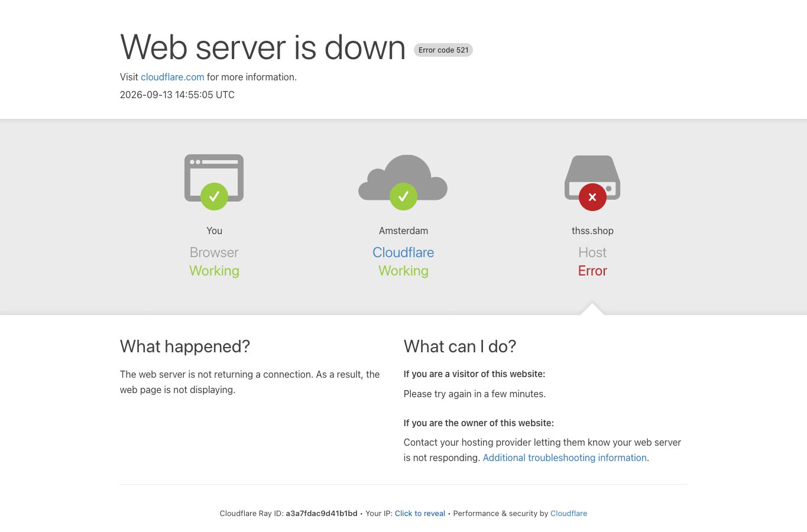
Task: Click the red X error badge
Action: [x=592, y=197]
